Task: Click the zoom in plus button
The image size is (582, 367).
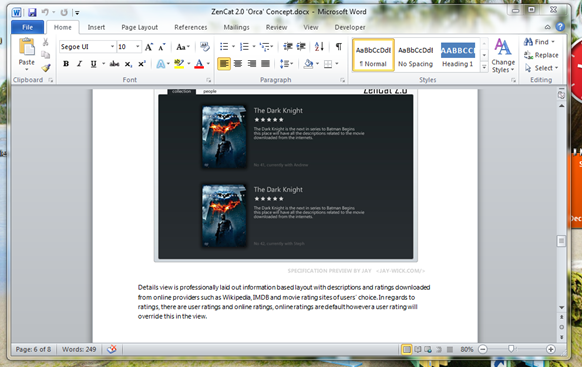Action: pyautogui.click(x=551, y=349)
